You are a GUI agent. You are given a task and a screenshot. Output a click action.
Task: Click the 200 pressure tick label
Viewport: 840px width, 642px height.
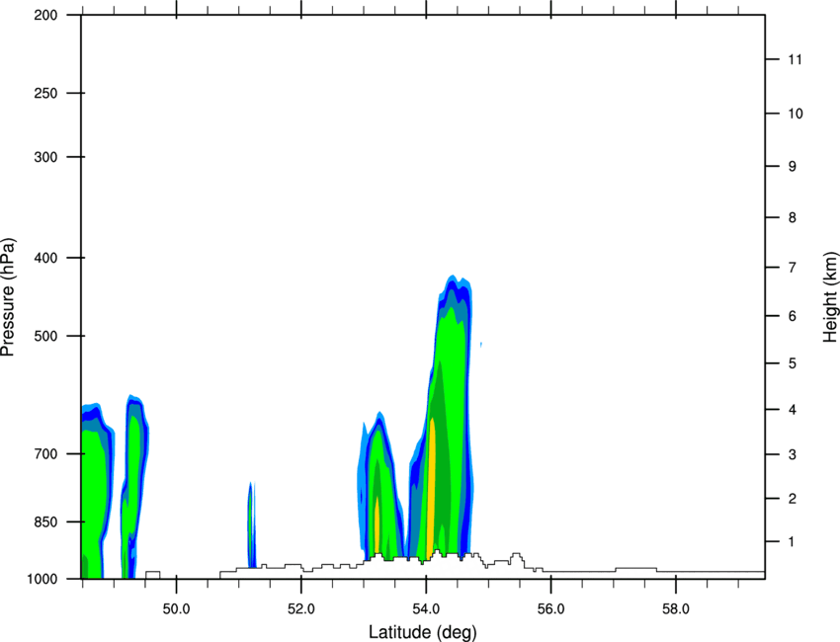point(45,15)
